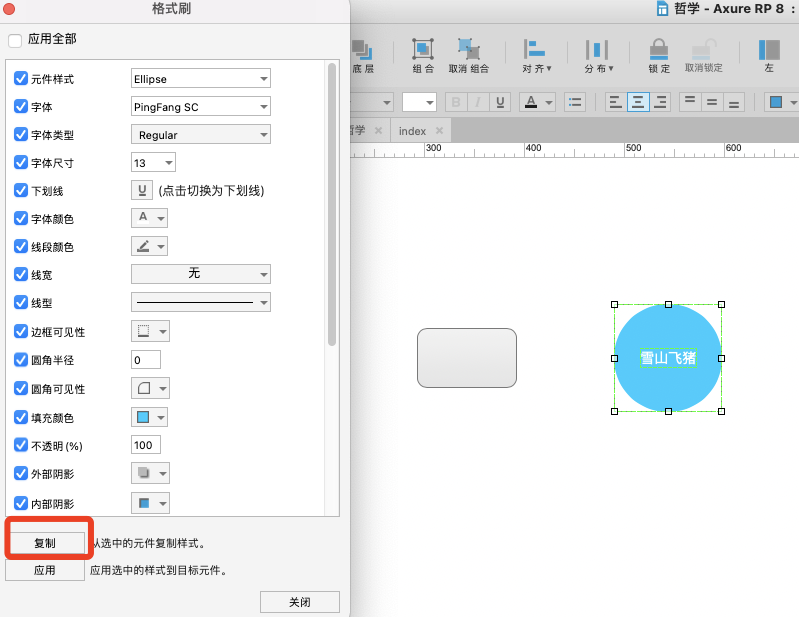Open the 圆角可见性 dropdown
This screenshot has height=617, width=799.
pyautogui.click(x=150, y=388)
